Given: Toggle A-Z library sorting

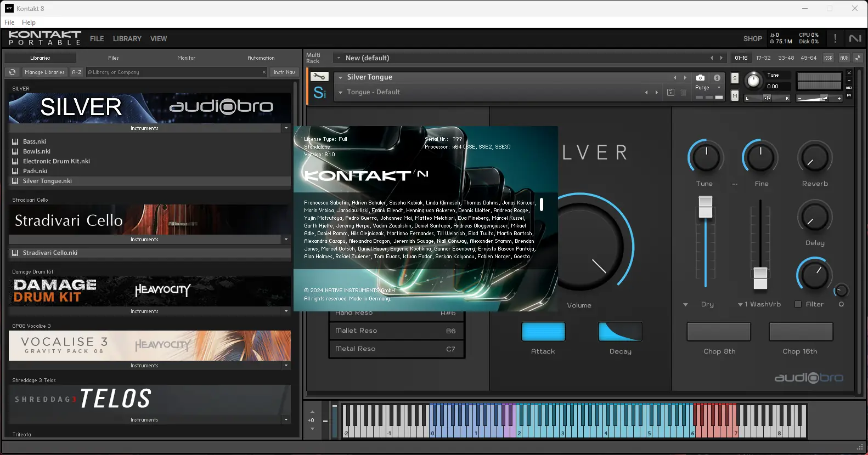Looking at the screenshot, I should [77, 72].
